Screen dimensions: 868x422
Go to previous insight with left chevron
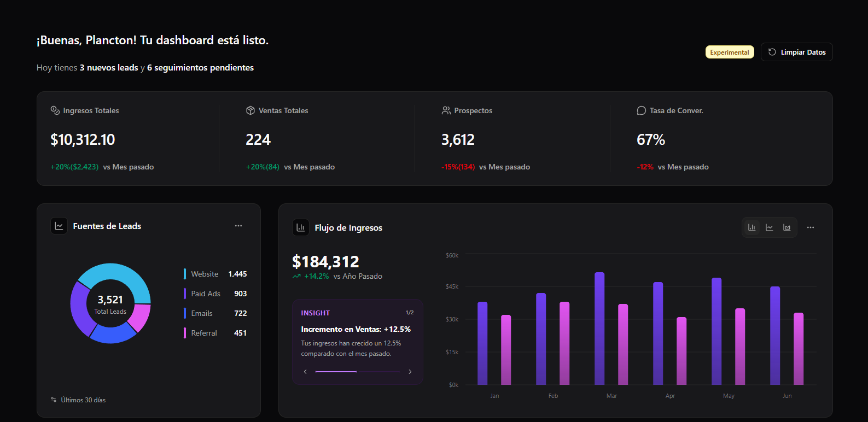(305, 372)
